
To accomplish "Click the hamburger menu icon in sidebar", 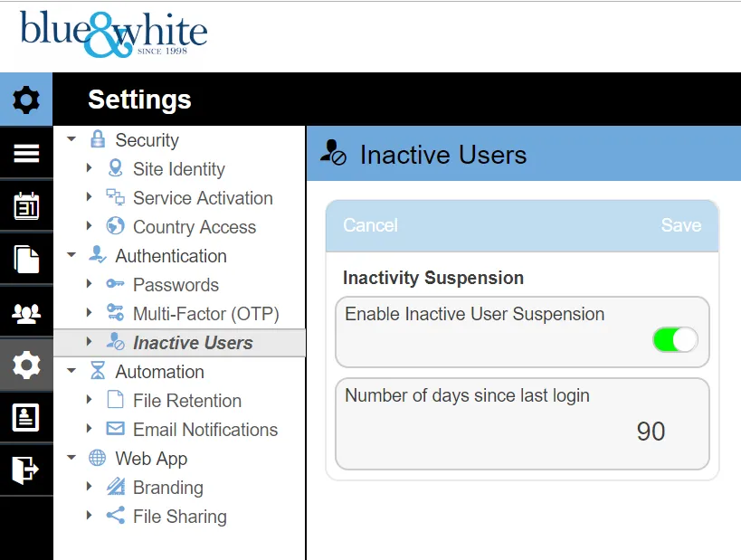I will [x=26, y=154].
